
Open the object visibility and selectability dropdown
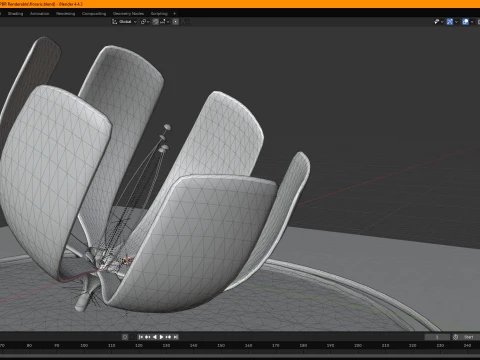click(x=439, y=22)
